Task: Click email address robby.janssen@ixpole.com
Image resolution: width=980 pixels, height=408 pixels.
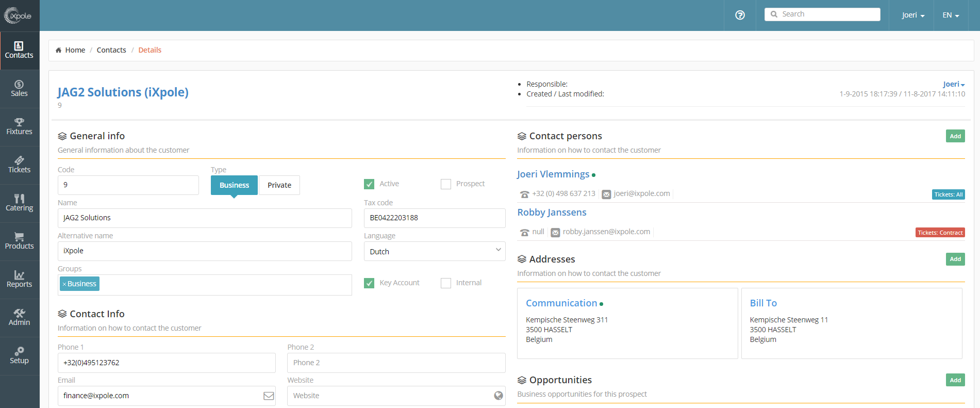Action: click(606, 232)
